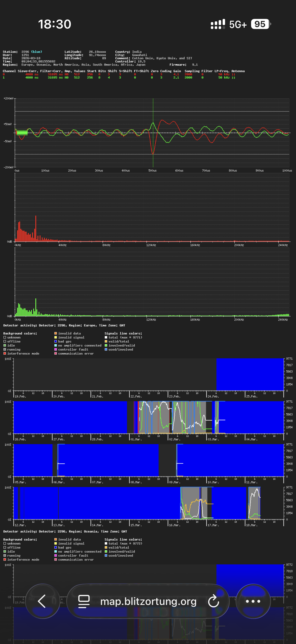Reload the page with the refresh icon

[214, 601]
